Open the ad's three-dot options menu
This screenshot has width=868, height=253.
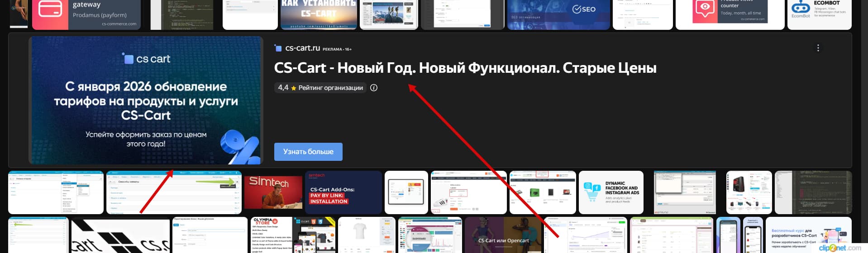pyautogui.click(x=818, y=48)
